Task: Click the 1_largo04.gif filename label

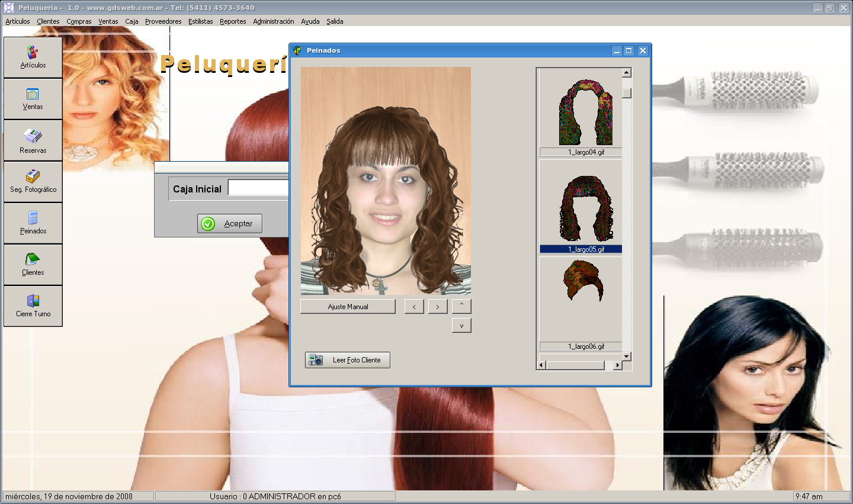Action: 581,152
